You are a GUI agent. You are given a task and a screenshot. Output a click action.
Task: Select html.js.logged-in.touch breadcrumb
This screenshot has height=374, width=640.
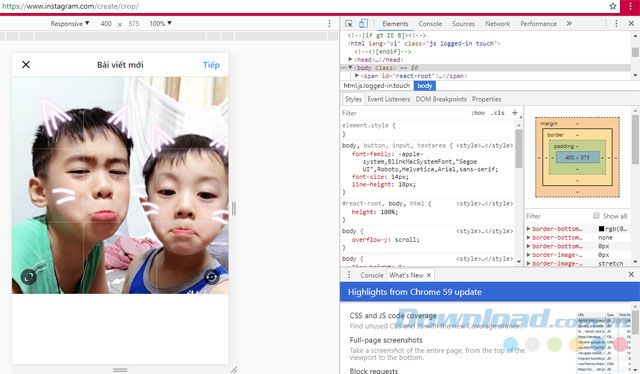(376, 86)
